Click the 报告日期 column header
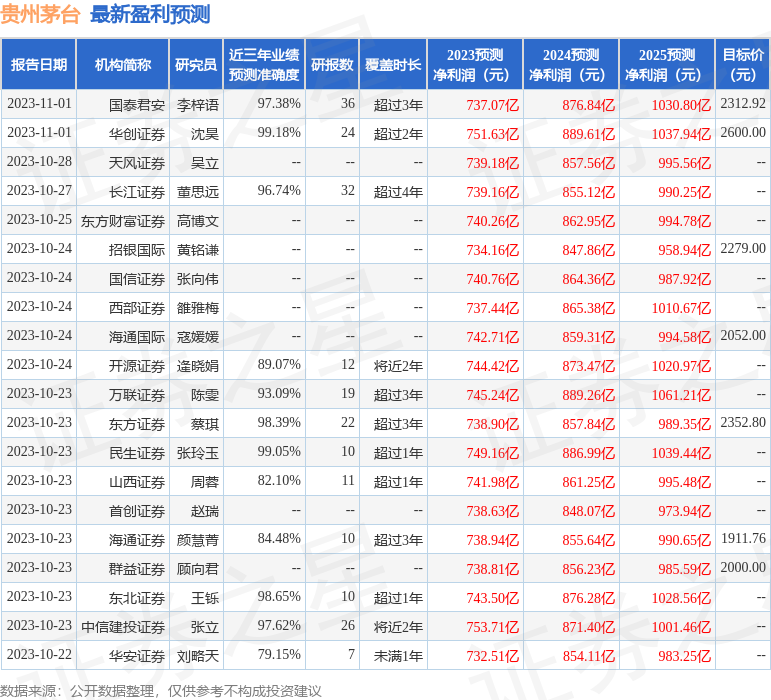This screenshot has height=700, width=771. point(39,64)
